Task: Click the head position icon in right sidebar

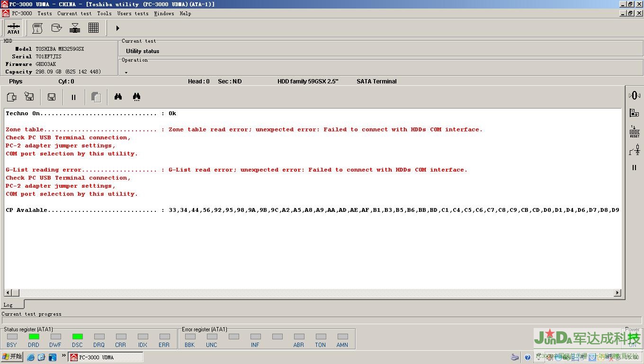Action: coord(635,95)
